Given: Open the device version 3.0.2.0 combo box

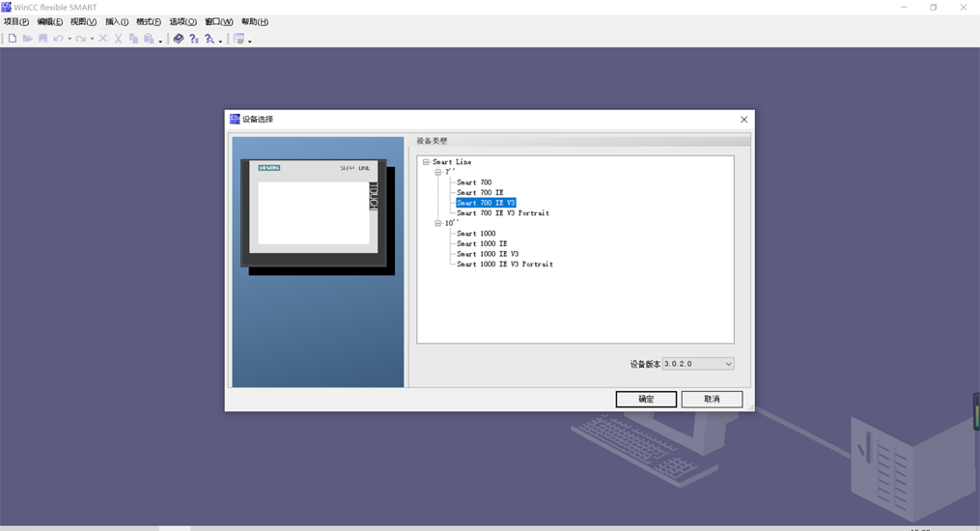Looking at the screenshot, I should click(x=698, y=364).
